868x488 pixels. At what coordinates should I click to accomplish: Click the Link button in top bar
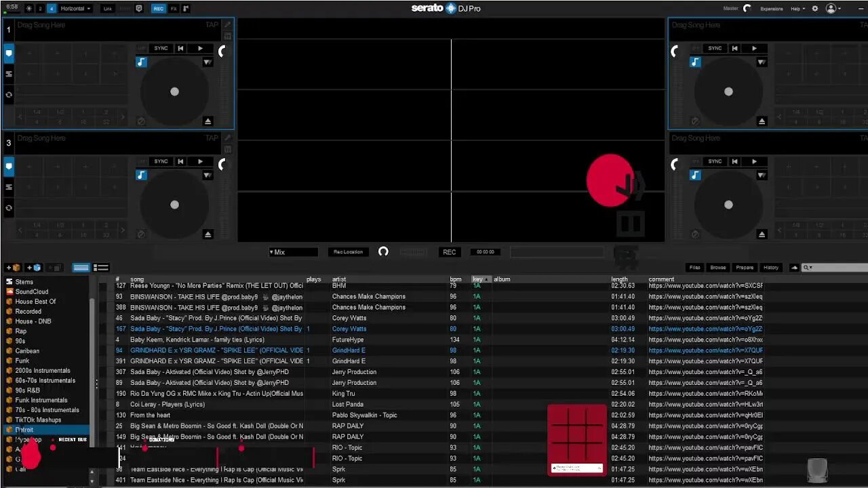tap(108, 9)
